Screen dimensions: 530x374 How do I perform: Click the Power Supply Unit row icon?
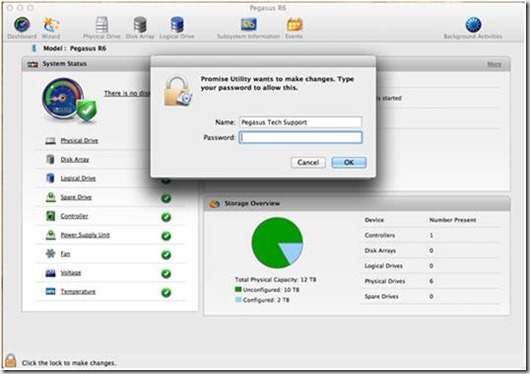coord(51,235)
